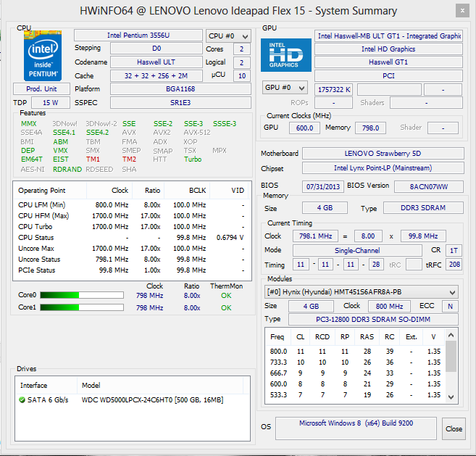Select the 533.3 frequency timing row
476x456 pixels.
point(355,395)
